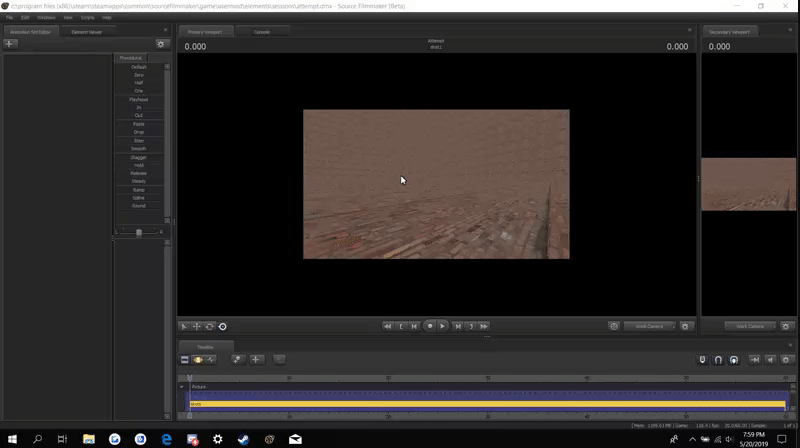Screen dimensions: 800x448
Task: Open secondary viewport settings gear
Action: point(786,327)
